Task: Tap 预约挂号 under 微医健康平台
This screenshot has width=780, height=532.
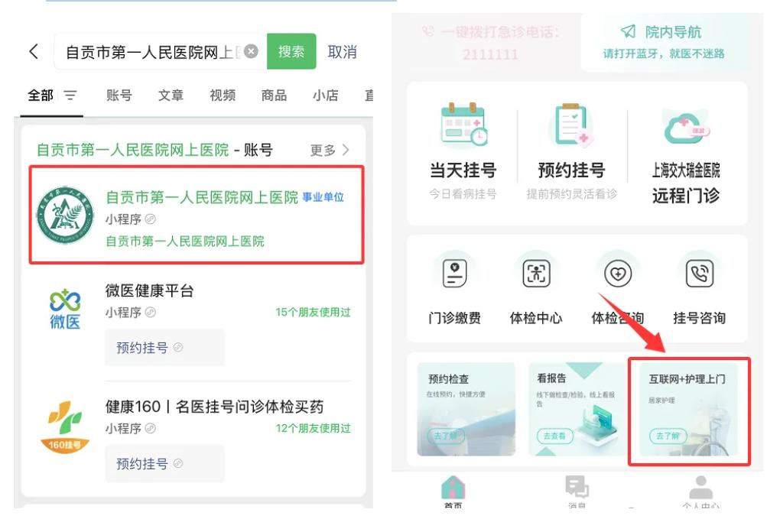Action: pos(164,347)
